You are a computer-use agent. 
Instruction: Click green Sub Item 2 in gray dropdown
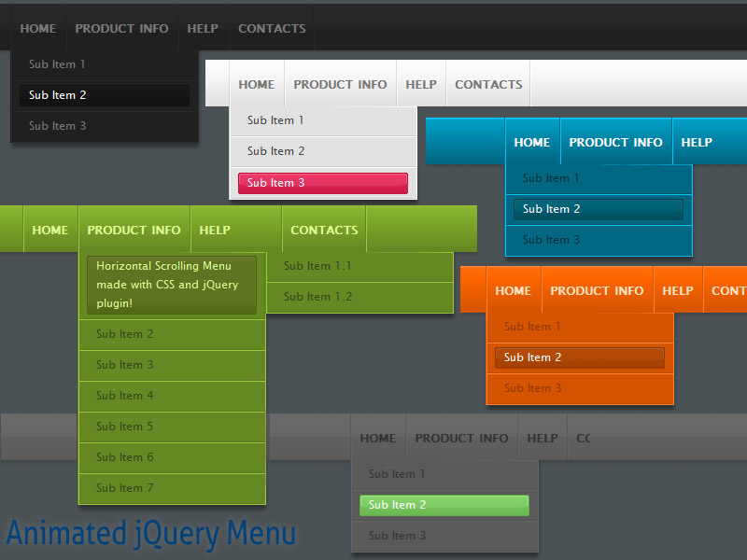[444, 505]
